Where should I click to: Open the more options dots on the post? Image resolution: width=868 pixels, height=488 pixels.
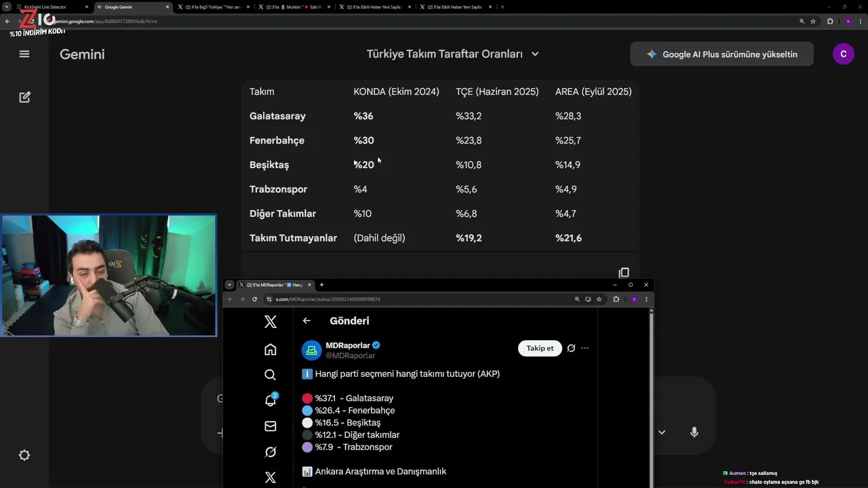click(585, 348)
